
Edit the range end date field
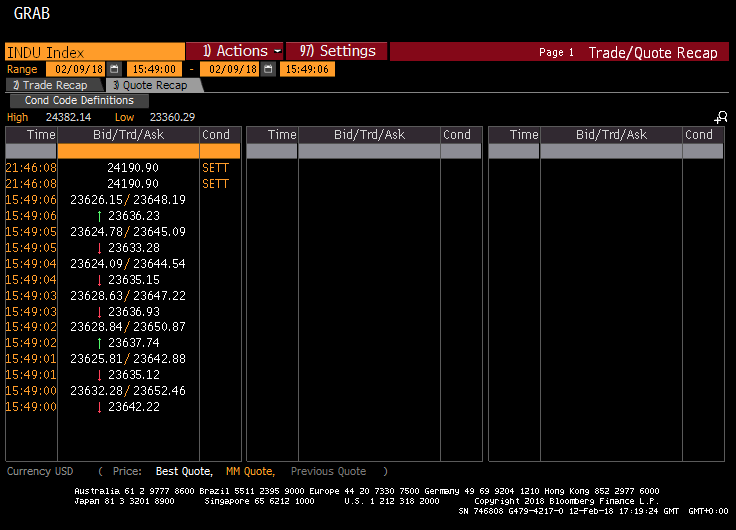(x=230, y=69)
